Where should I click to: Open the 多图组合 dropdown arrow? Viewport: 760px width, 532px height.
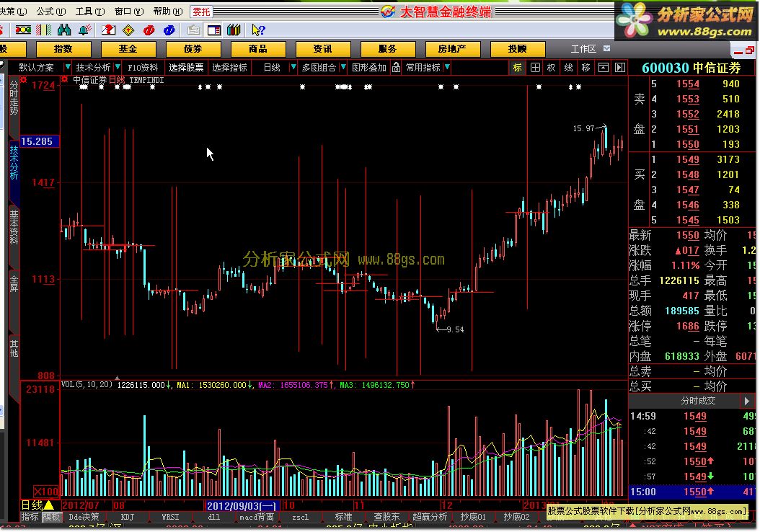click(343, 67)
